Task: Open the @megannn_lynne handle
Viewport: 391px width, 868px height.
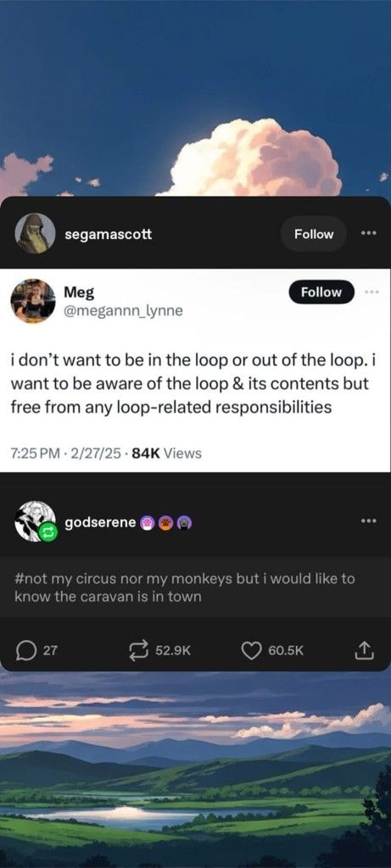Action: coord(123,311)
